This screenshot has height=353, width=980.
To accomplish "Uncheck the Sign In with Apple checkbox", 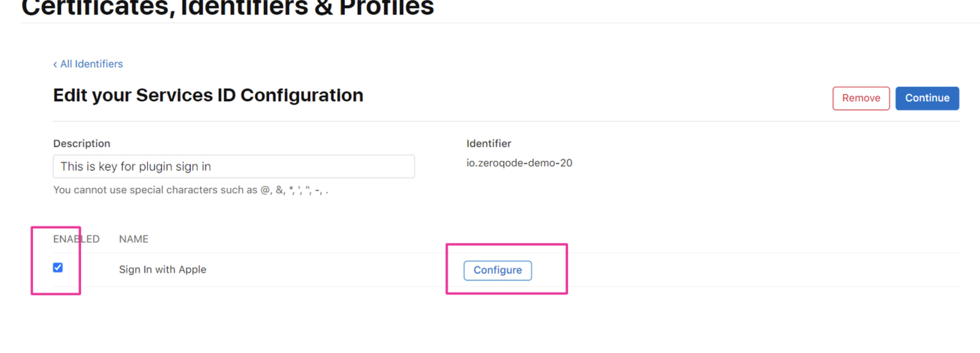I will [58, 268].
